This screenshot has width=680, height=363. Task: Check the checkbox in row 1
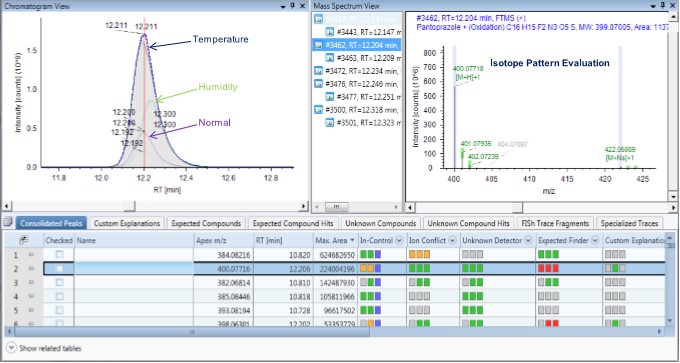click(x=59, y=254)
